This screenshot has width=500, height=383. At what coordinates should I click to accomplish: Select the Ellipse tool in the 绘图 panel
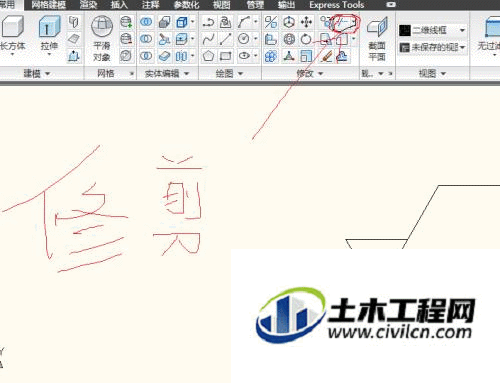(x=244, y=56)
